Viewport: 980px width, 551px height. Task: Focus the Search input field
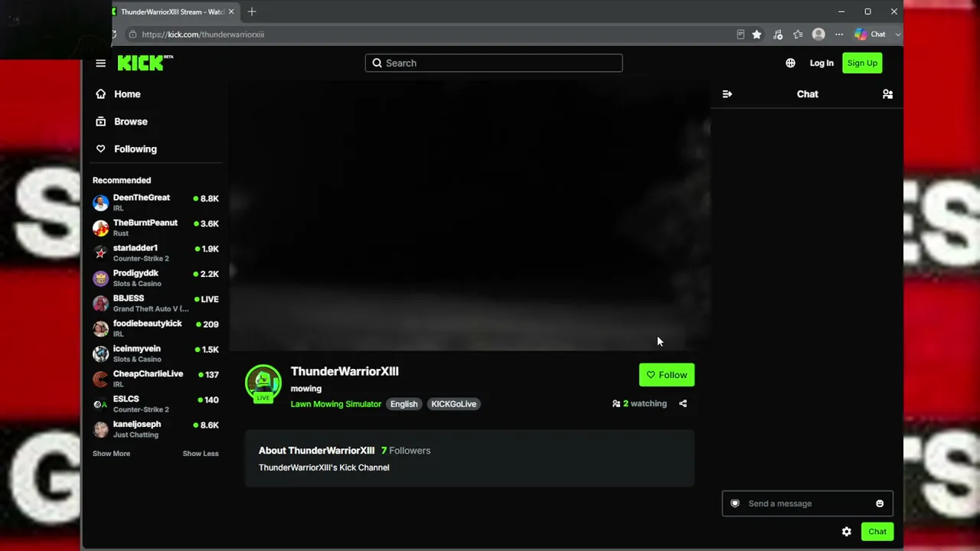[x=494, y=64]
